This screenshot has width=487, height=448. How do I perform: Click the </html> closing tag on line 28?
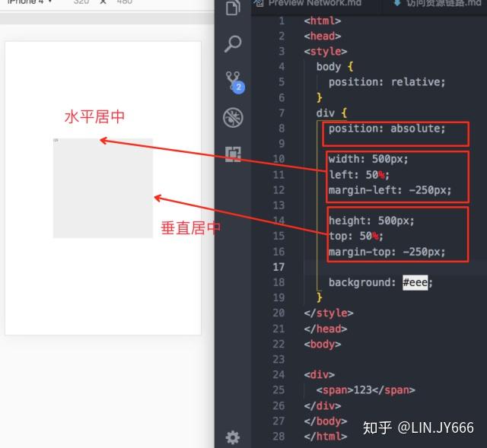[x=326, y=436]
